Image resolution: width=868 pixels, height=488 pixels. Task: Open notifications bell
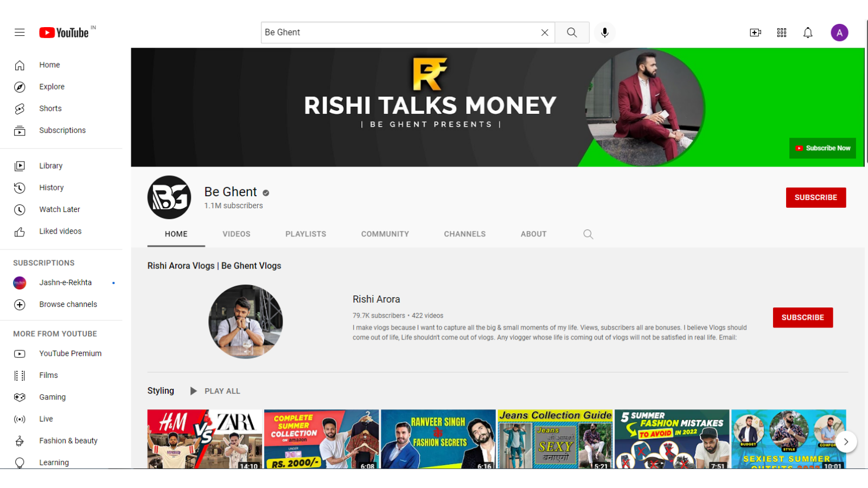click(808, 33)
